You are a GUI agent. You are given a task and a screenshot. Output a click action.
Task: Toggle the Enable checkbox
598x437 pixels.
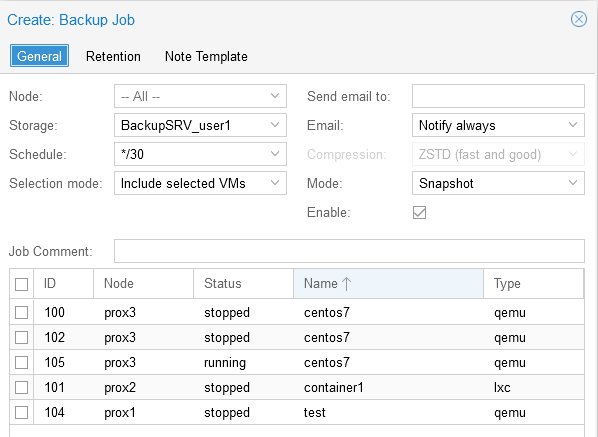419,212
